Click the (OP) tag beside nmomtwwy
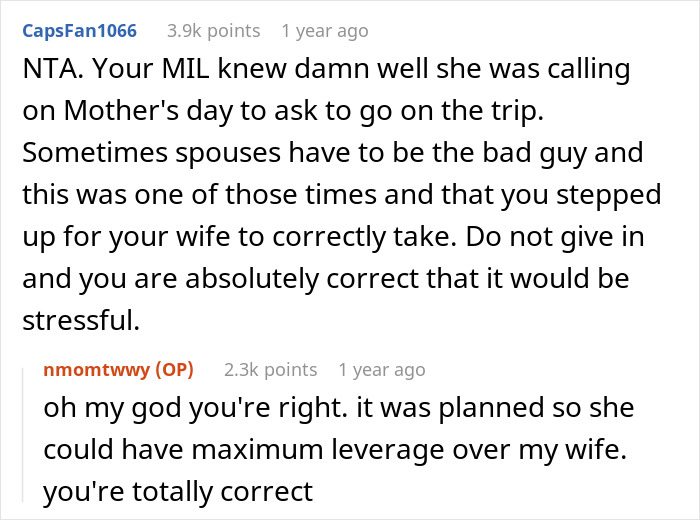This screenshot has width=700, height=520. tap(175, 370)
